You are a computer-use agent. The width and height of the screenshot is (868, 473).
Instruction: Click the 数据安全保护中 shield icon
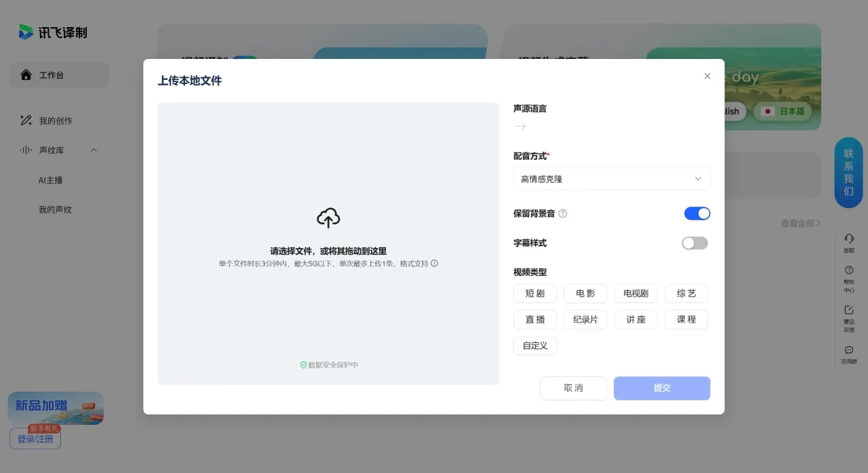304,365
